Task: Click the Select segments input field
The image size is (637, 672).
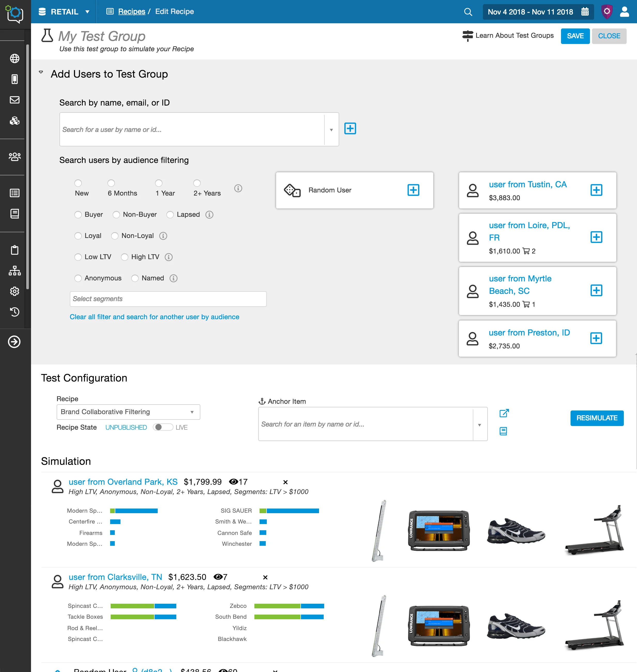Action: (x=168, y=299)
